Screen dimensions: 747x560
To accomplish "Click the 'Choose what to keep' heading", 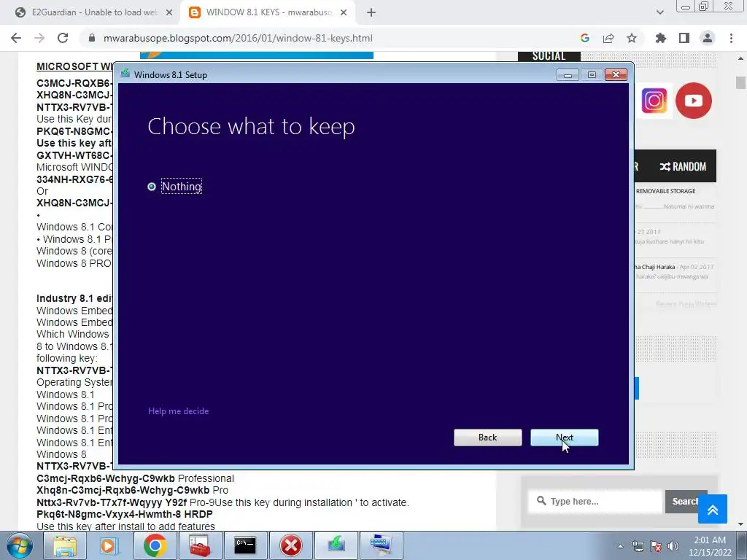I will (x=251, y=127).
